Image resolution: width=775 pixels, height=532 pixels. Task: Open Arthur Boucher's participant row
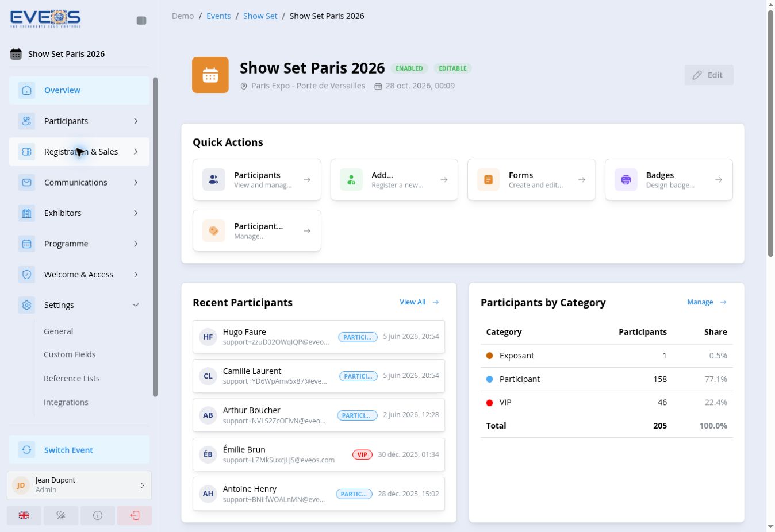click(319, 415)
